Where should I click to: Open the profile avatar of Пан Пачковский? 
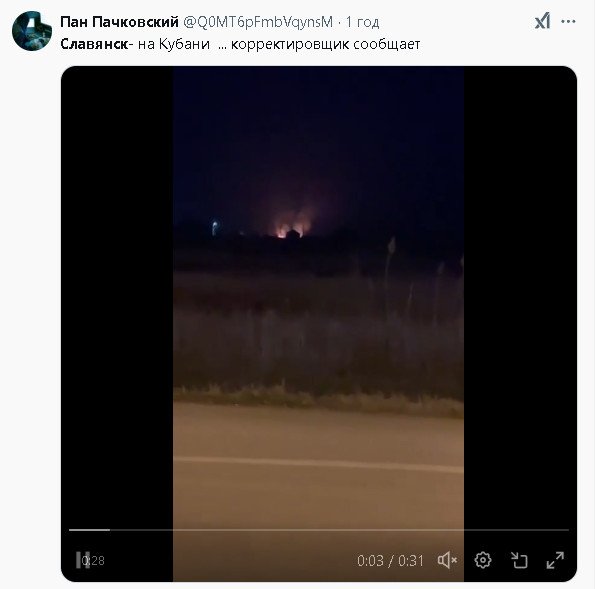(x=32, y=31)
